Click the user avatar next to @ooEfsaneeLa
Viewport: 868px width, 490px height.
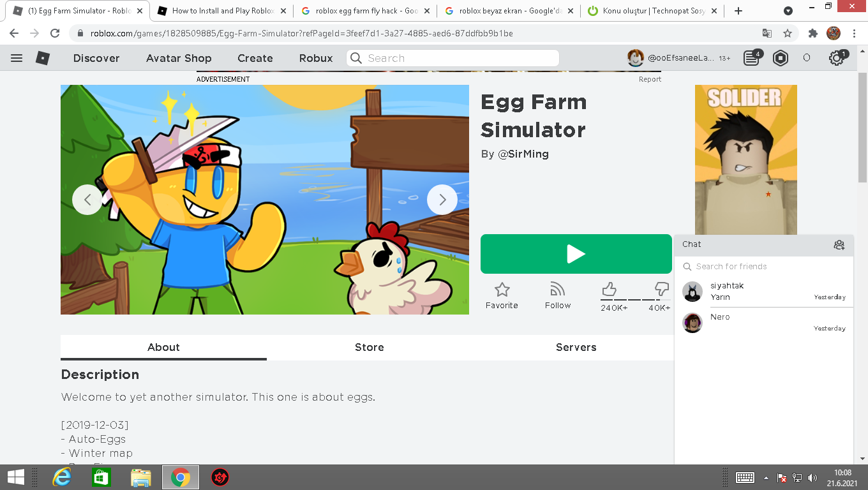coord(635,58)
